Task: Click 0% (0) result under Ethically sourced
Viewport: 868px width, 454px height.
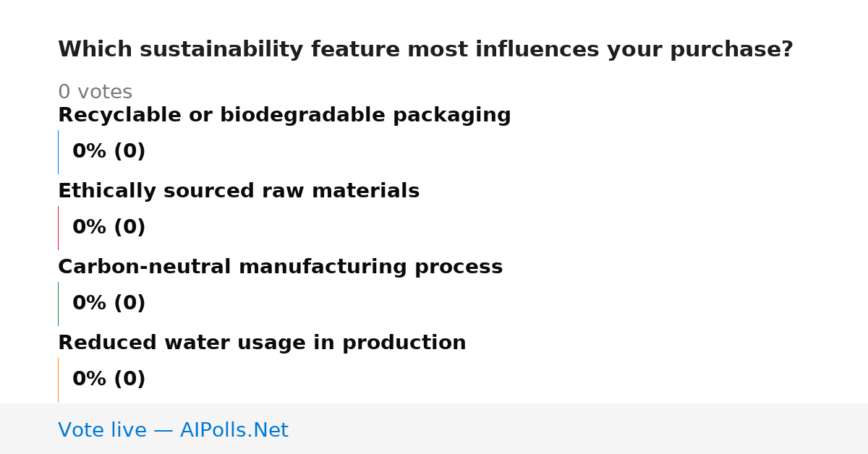Action: 109,228
